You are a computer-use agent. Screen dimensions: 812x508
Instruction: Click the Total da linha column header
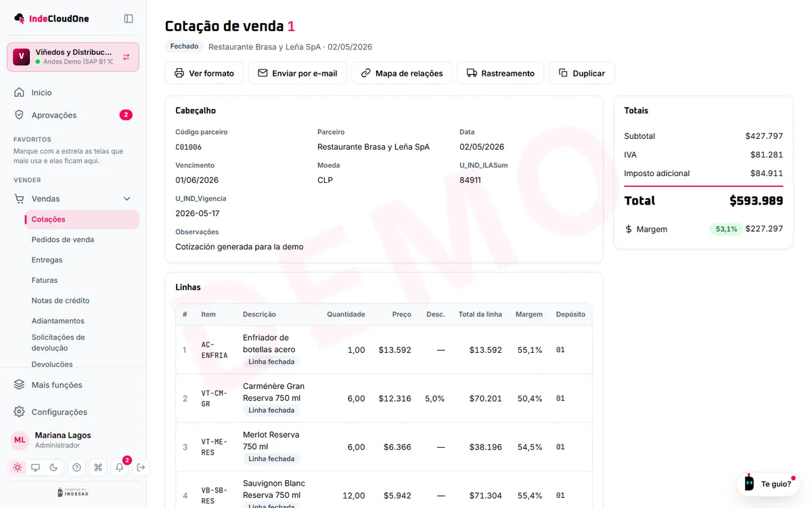(480, 314)
